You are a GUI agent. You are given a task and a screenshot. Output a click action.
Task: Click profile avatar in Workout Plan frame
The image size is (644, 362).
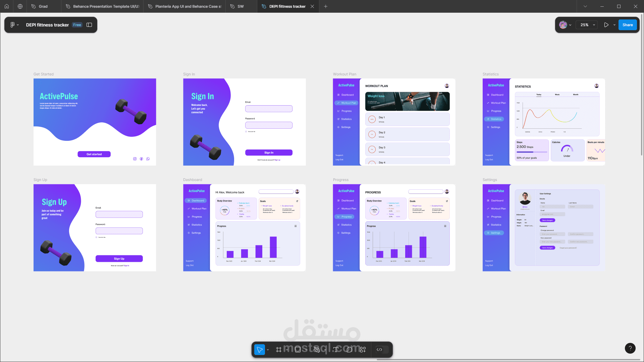(x=447, y=86)
